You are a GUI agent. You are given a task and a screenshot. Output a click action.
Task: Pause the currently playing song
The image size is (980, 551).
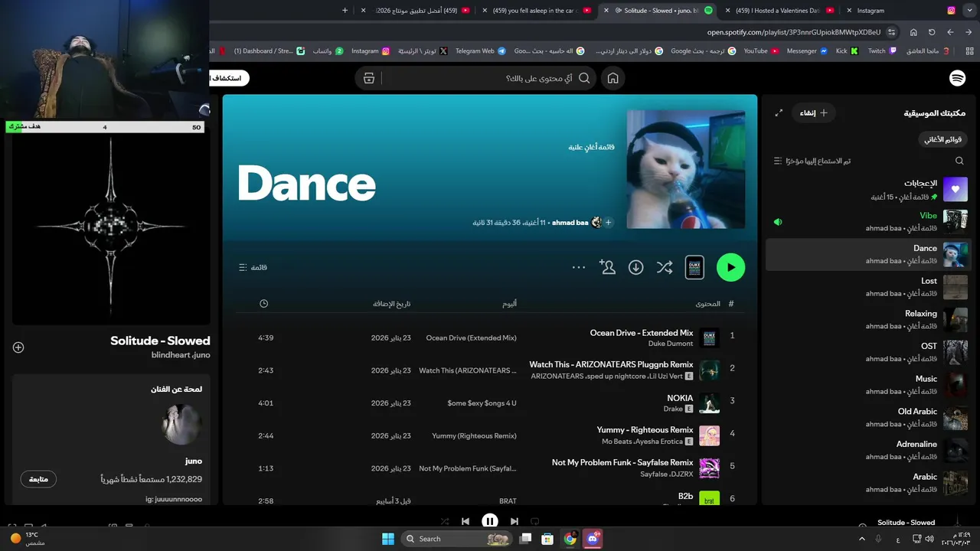click(x=490, y=521)
